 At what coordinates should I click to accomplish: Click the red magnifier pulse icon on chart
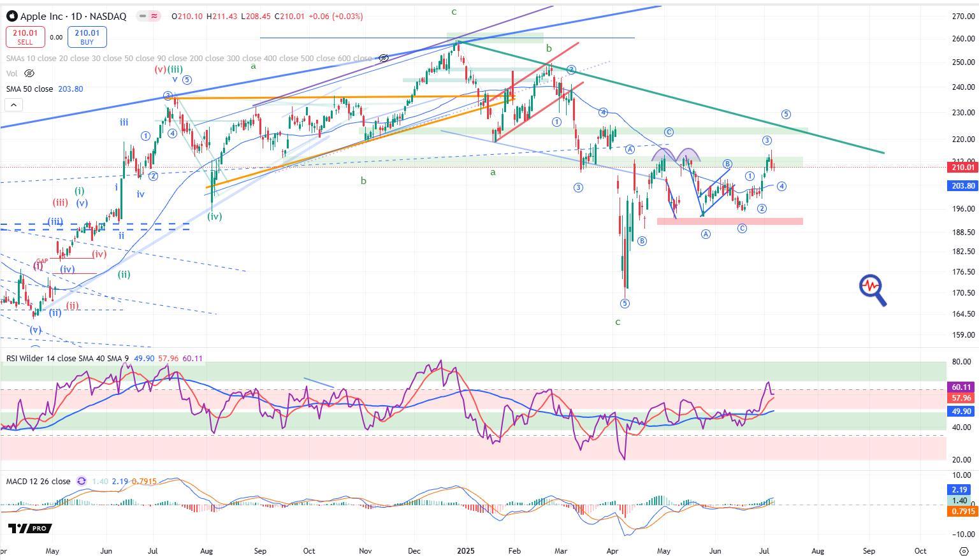point(873,290)
